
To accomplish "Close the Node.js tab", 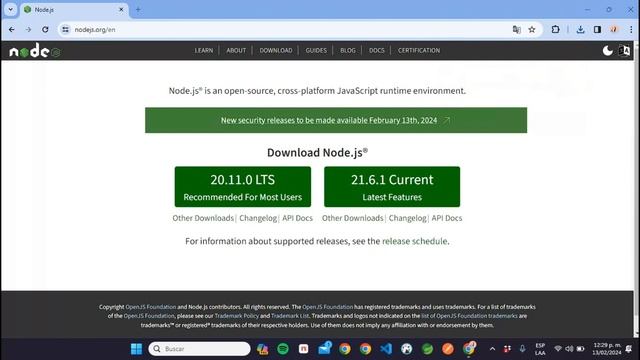I will tap(121, 9).
